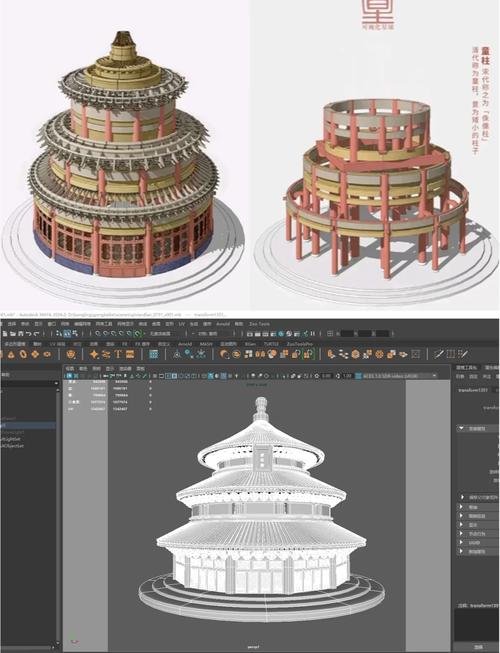Switch to the ZooToolsPro shelf tab
The height and width of the screenshot is (653, 500).
tap(300, 344)
